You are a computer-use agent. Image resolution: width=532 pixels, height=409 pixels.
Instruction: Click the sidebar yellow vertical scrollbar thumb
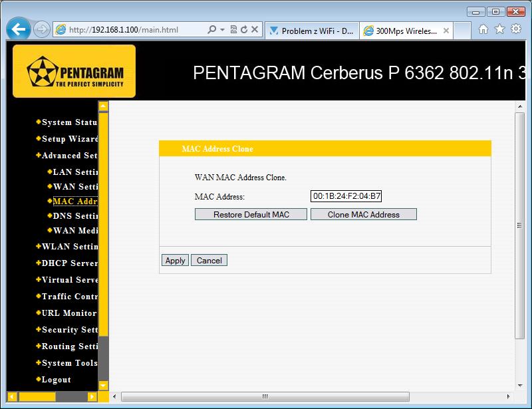[x=103, y=224]
